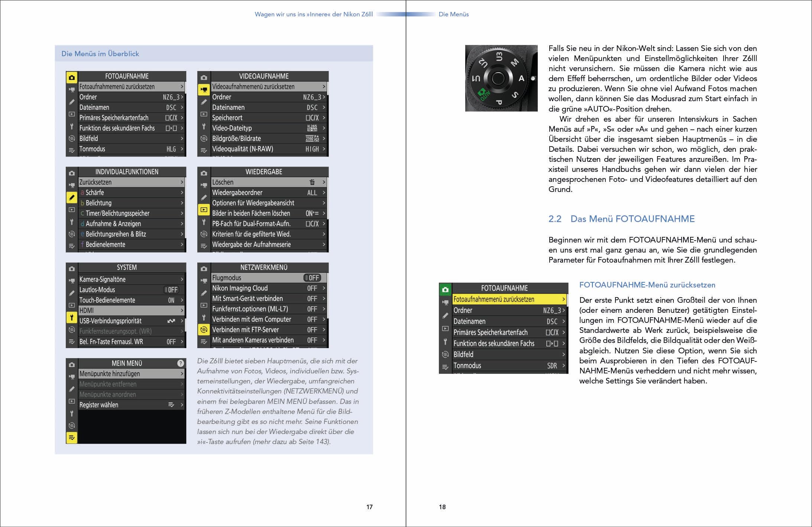Open Tonmodus HLG chevron on page 17
This screenshot has width=812, height=527.
[182, 149]
